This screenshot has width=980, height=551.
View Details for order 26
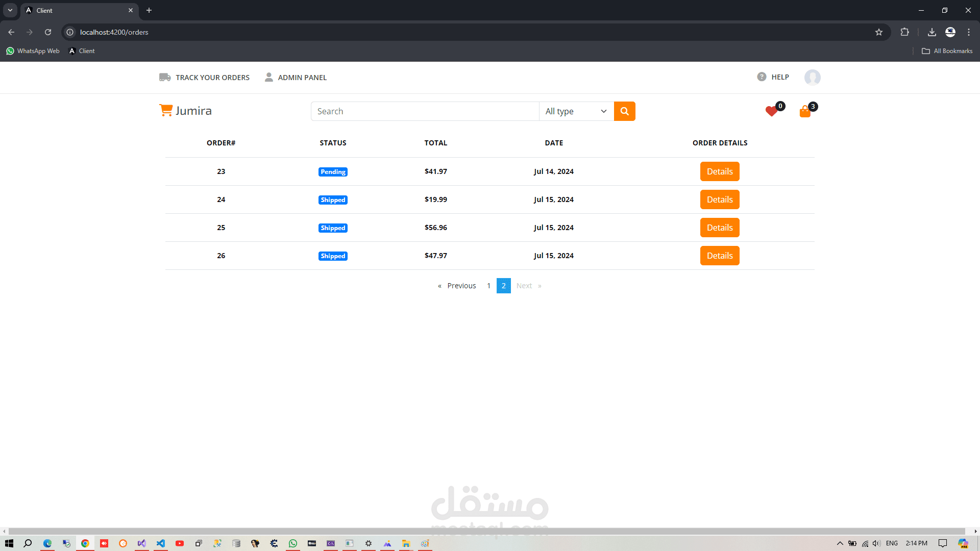click(719, 256)
